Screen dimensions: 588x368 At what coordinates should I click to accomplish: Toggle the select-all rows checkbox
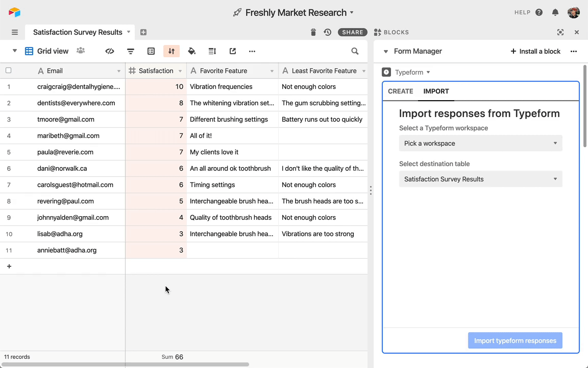pyautogui.click(x=8, y=71)
